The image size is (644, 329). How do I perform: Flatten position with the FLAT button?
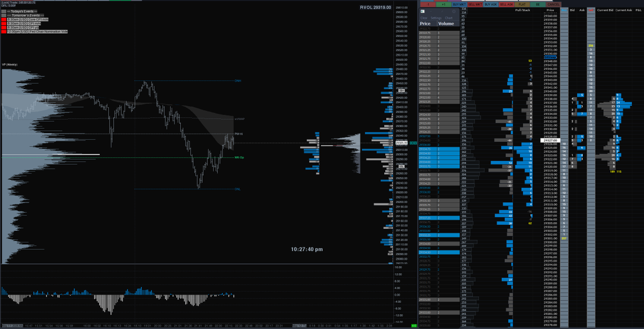click(x=522, y=4)
